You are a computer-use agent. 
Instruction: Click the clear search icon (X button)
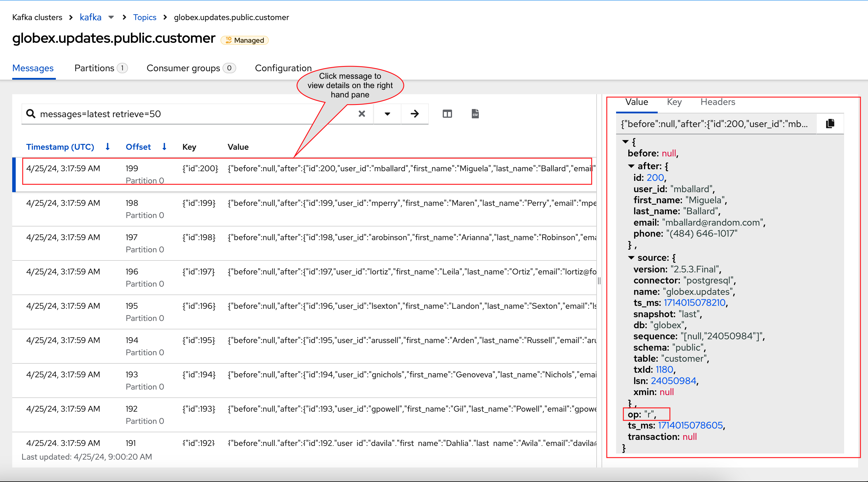[x=362, y=114]
